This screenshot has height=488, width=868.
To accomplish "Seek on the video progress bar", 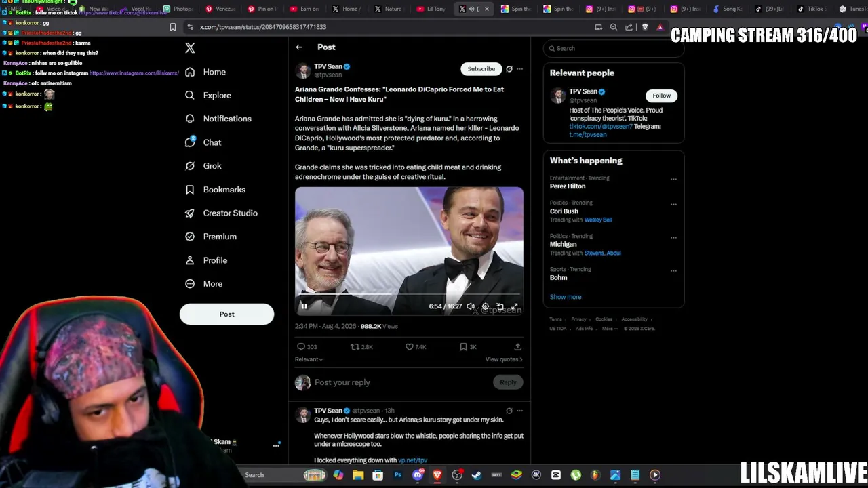I will click(409, 295).
